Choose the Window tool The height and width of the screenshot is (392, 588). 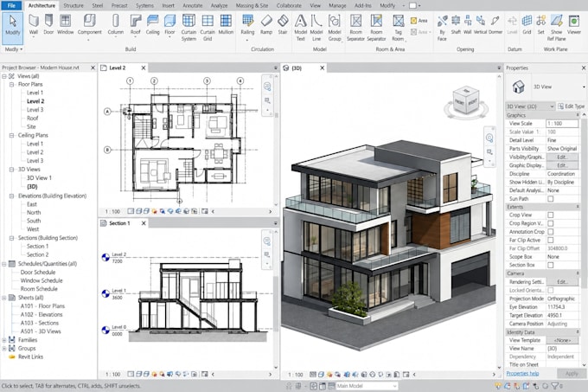click(x=65, y=25)
